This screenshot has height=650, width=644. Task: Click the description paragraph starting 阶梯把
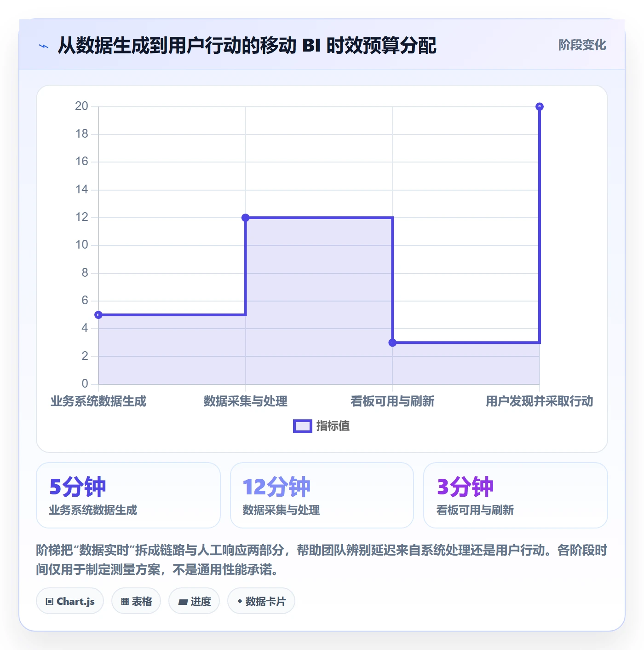[x=322, y=560]
